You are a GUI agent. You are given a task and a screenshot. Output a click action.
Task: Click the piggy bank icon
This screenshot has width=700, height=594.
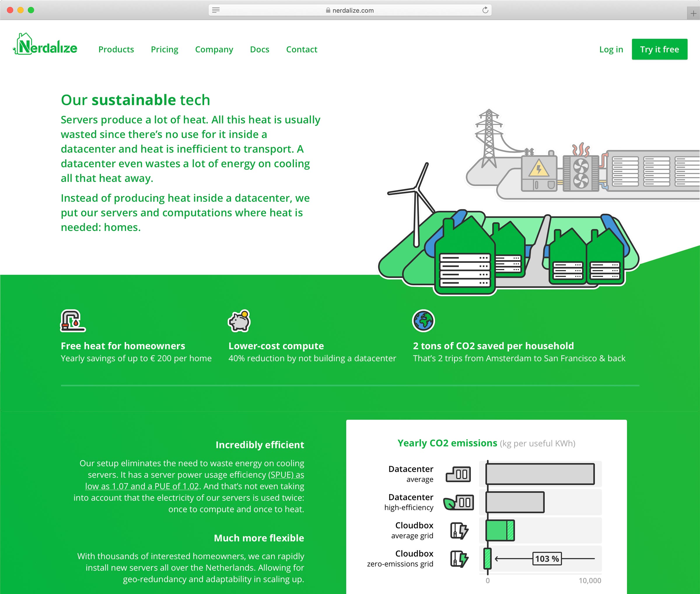click(x=239, y=321)
